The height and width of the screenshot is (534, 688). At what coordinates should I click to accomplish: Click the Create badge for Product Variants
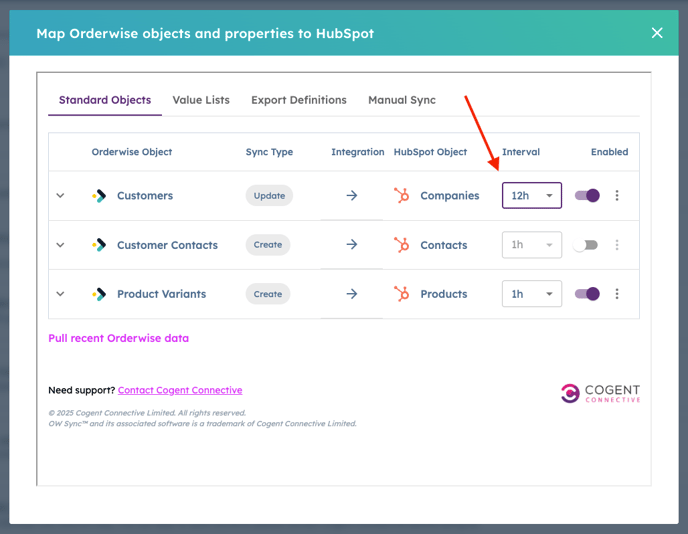tap(268, 294)
